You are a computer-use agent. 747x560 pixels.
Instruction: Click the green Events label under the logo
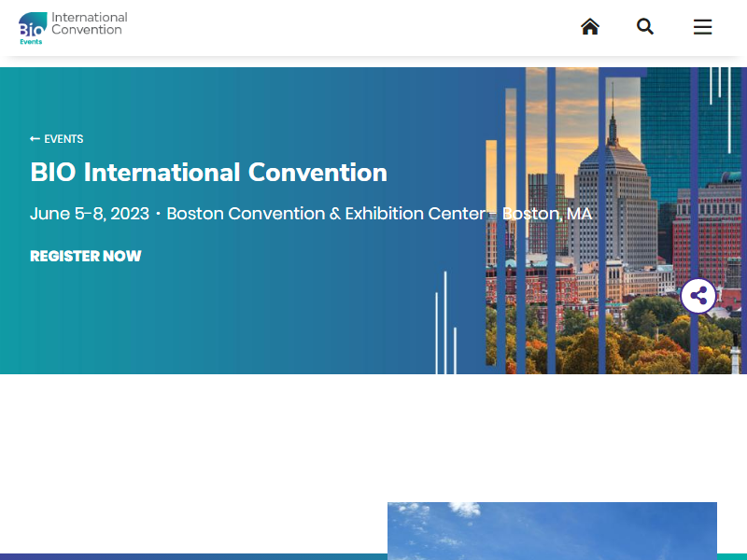(x=31, y=40)
